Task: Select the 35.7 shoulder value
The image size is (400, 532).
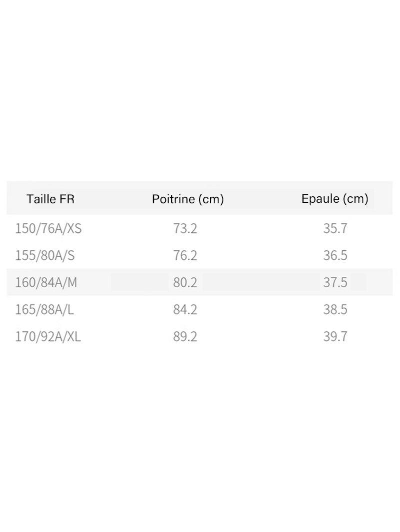Action: (335, 228)
